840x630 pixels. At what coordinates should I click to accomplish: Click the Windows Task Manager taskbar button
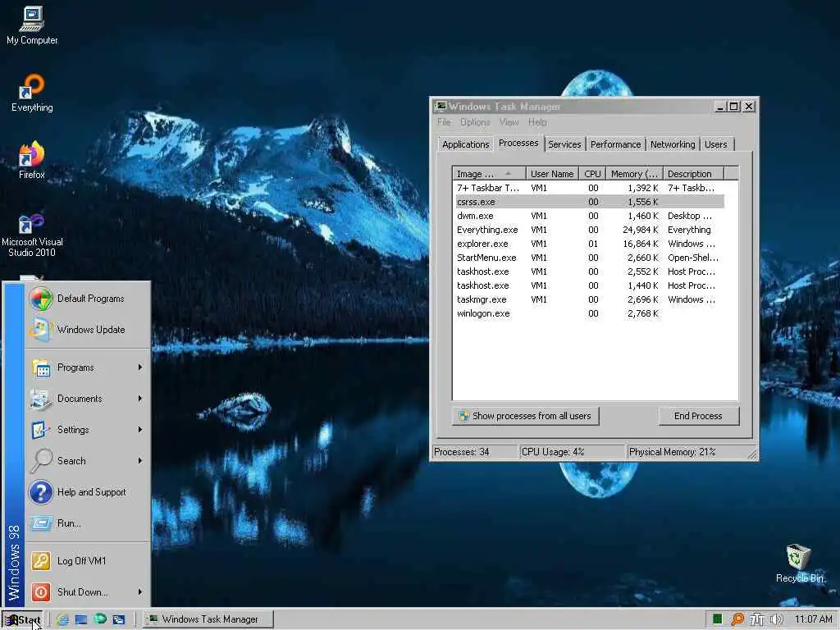point(209,619)
